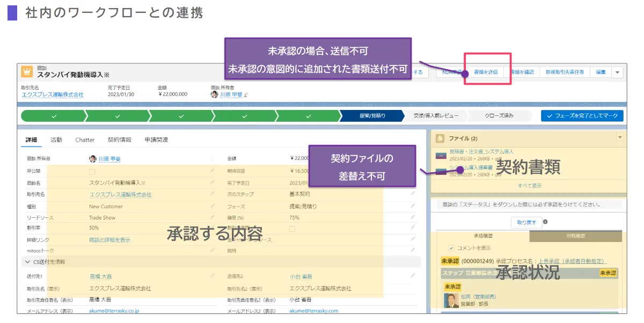Click the edit pencil for 非公開 field

tap(213, 171)
